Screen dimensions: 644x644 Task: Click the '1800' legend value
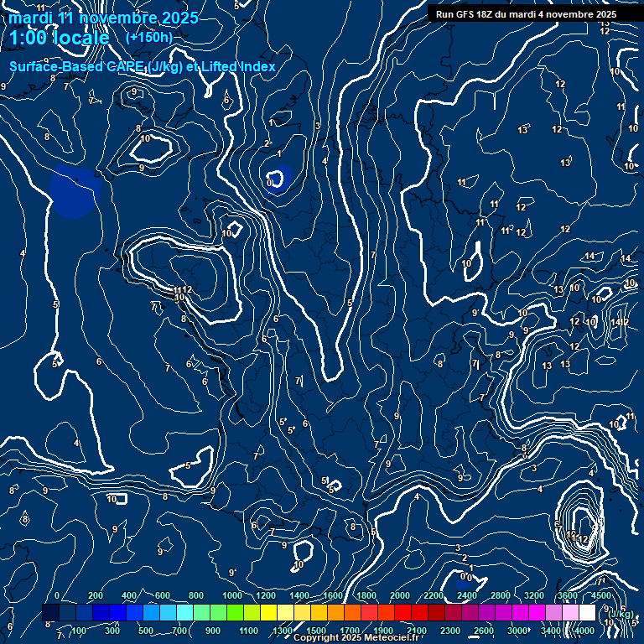[366, 595]
